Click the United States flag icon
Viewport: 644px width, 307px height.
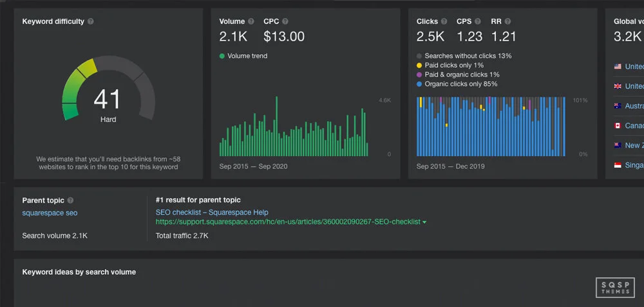coord(618,66)
